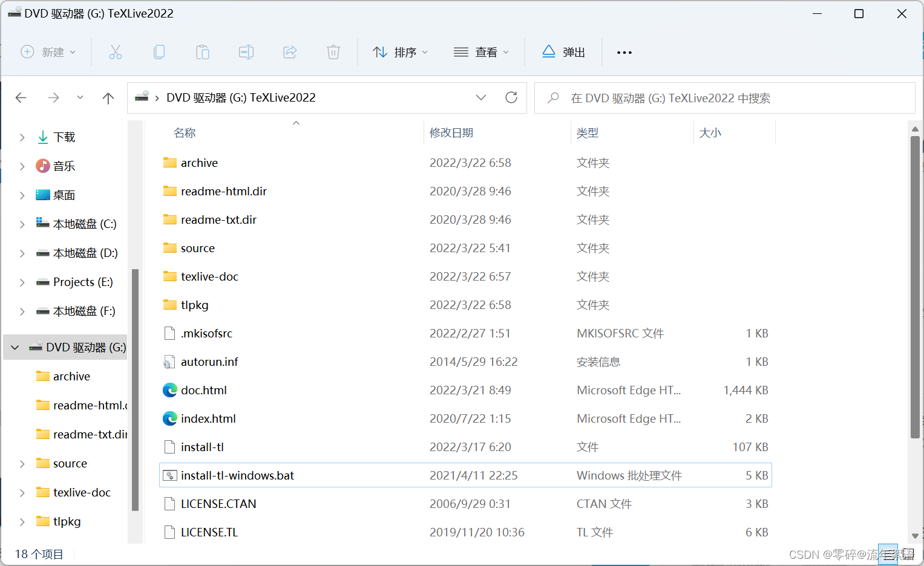924x566 pixels.
Task: Refresh the current folder view
Action: click(511, 97)
